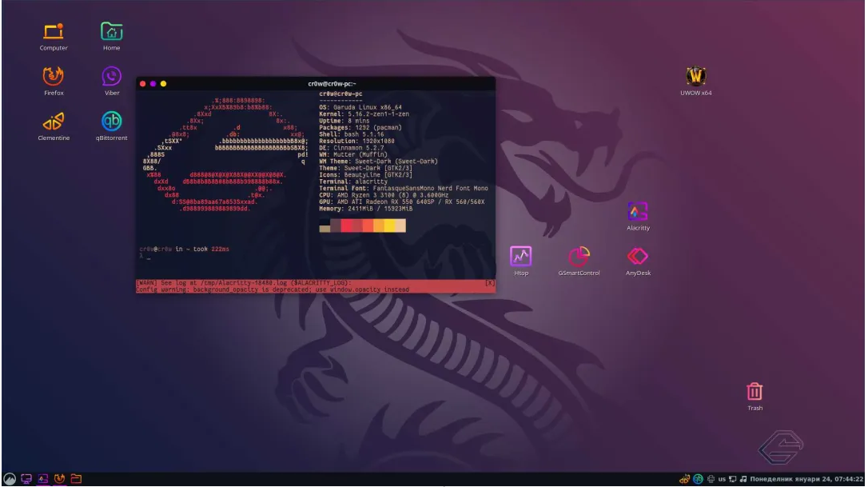
Task: Click the Clementine tray icon
Action: pyautogui.click(x=684, y=479)
